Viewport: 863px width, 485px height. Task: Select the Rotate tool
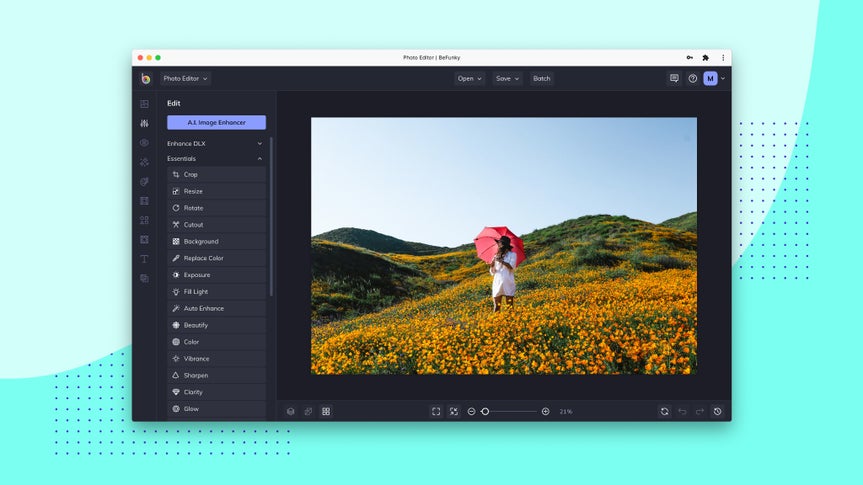[216, 208]
